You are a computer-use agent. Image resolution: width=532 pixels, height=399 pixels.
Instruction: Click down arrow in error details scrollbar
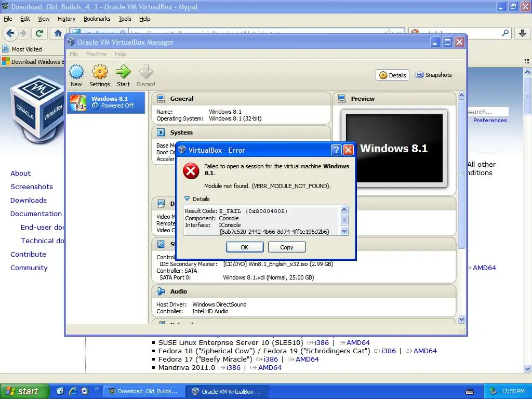click(344, 231)
